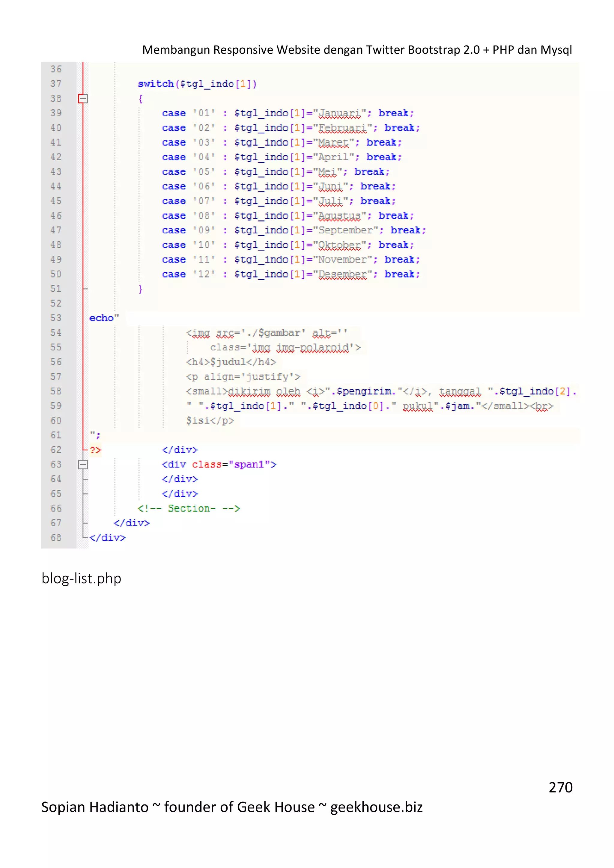This screenshot has width=614, height=868.
Task: Click the <p align='justify'> line
Action: 243,377
